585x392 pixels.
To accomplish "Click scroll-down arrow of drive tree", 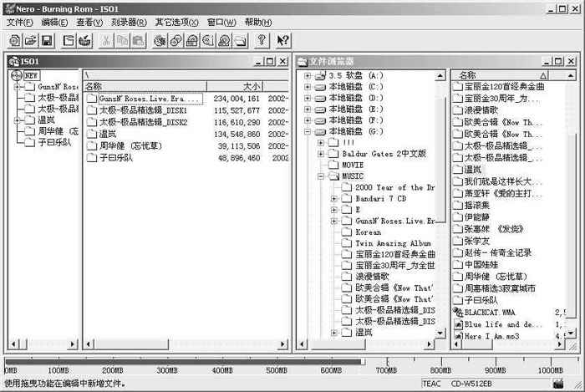I will coord(440,333).
